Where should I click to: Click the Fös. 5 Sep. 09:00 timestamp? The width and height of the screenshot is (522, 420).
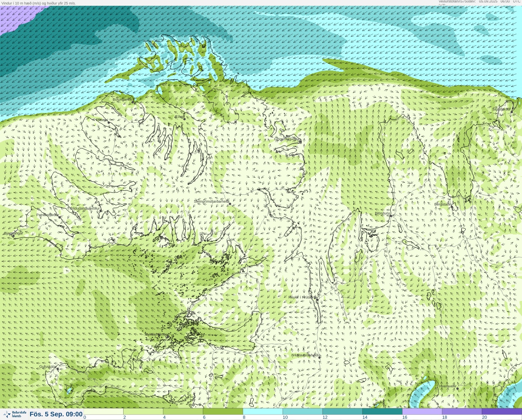[56, 414]
